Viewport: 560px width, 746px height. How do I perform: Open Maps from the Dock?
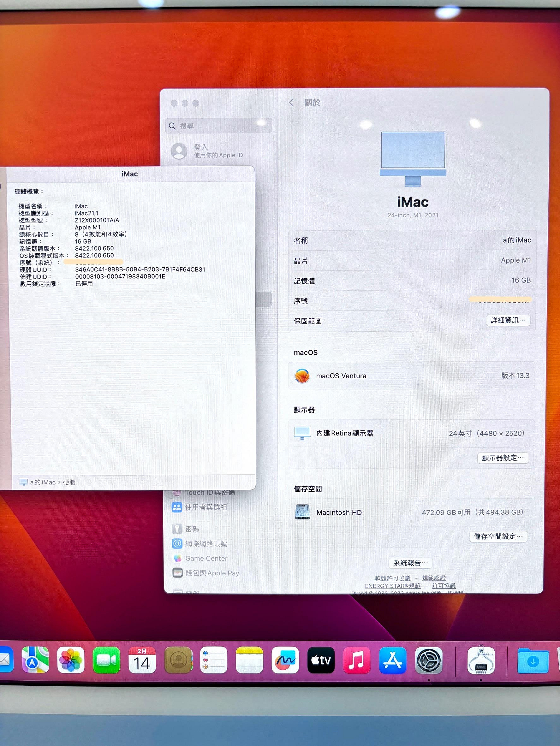click(35, 660)
